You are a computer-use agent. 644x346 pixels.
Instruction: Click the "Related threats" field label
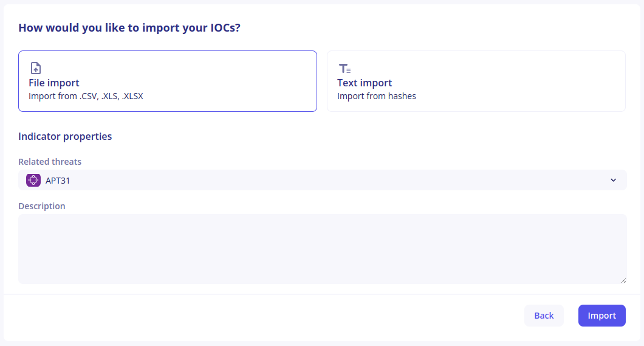pos(50,162)
